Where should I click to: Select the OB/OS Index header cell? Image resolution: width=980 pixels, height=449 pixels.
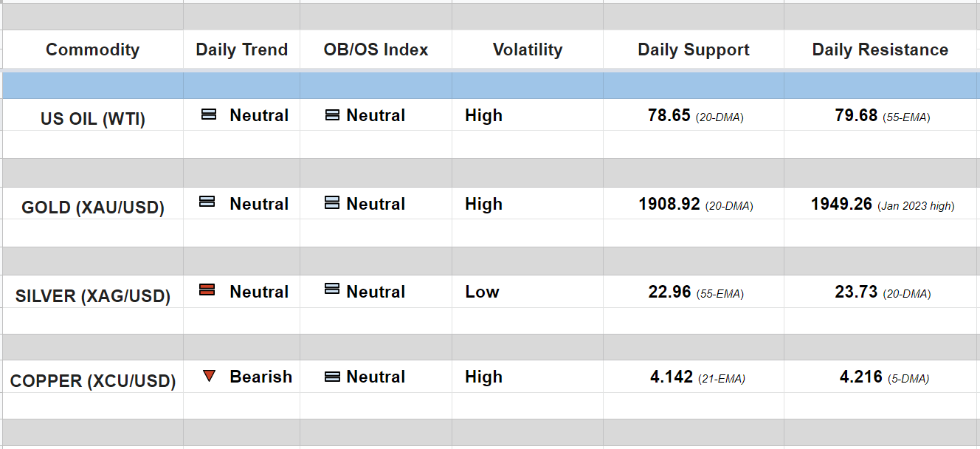[376, 49]
